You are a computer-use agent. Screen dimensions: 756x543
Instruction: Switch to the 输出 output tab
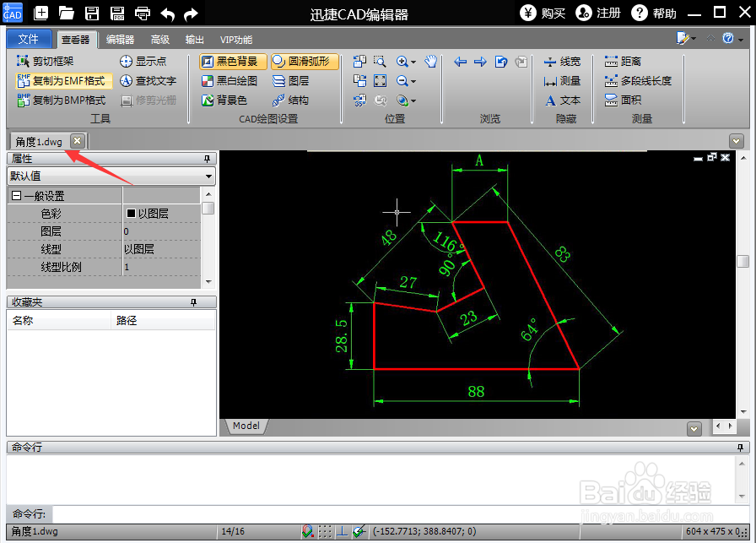click(195, 40)
